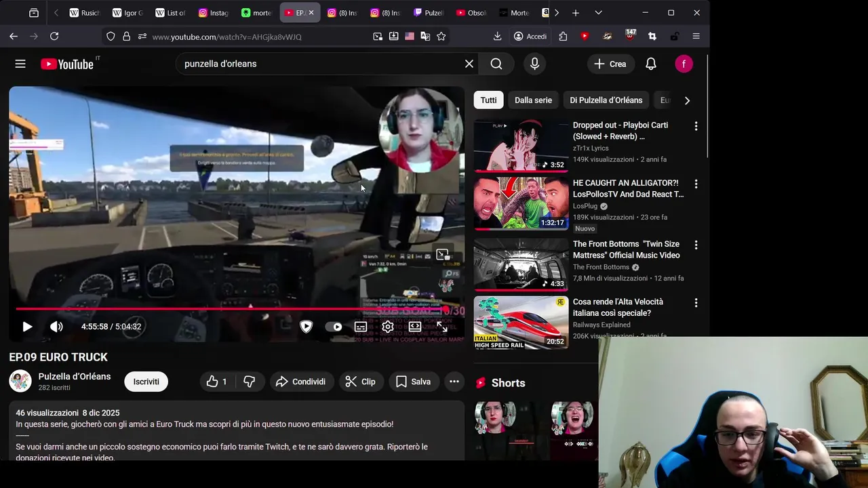Like the video with thumbs up
Viewport: 868px width, 488px height.
216,382
